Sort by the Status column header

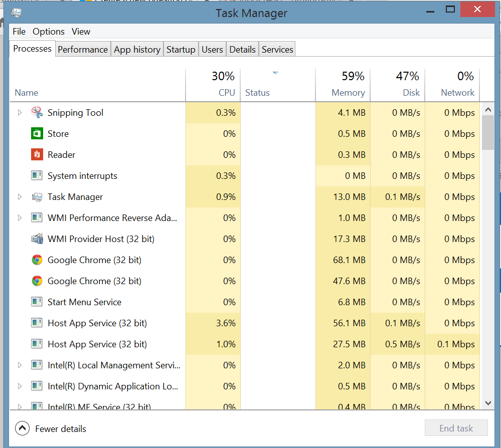278,85
